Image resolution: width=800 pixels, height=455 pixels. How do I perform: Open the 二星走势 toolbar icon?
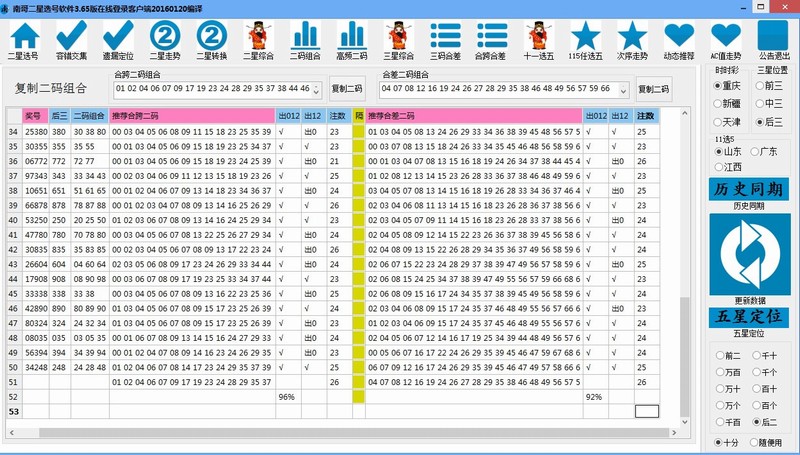coord(164,37)
